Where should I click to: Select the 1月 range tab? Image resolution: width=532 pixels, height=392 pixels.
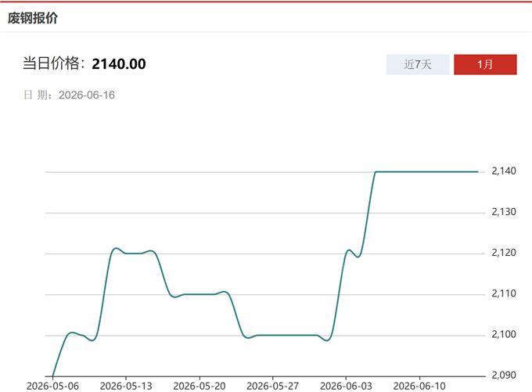485,64
